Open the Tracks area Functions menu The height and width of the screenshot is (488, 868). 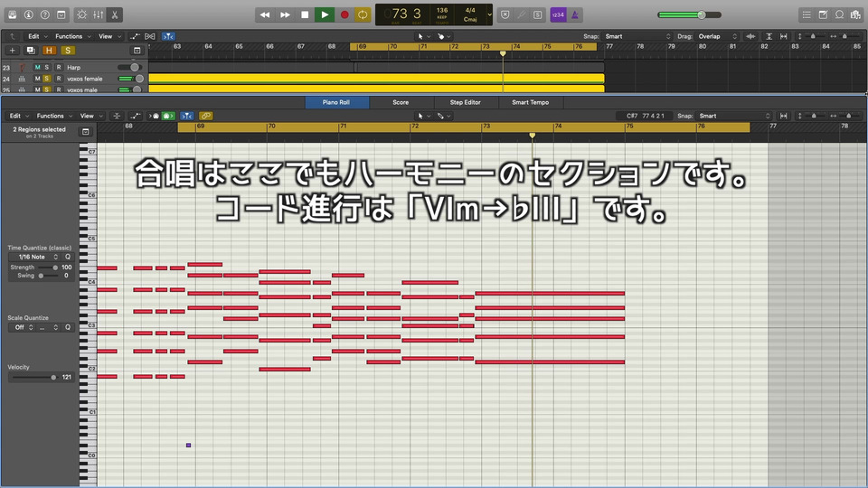click(x=72, y=36)
